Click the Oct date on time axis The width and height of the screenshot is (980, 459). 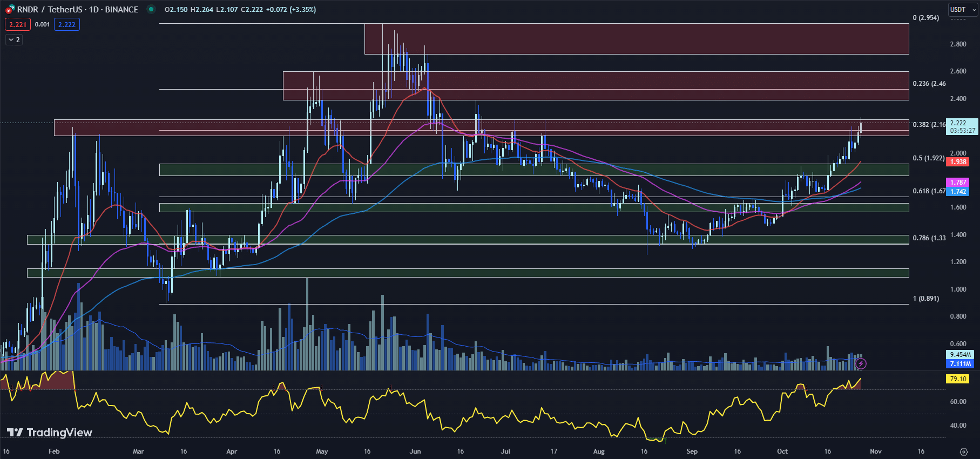point(782,451)
